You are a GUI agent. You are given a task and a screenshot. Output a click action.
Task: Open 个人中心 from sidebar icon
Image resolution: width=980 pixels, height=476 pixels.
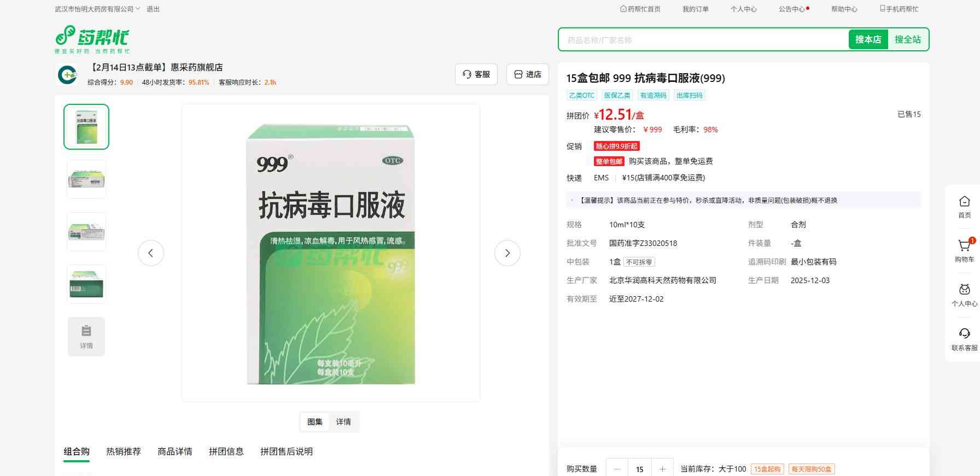(x=964, y=290)
